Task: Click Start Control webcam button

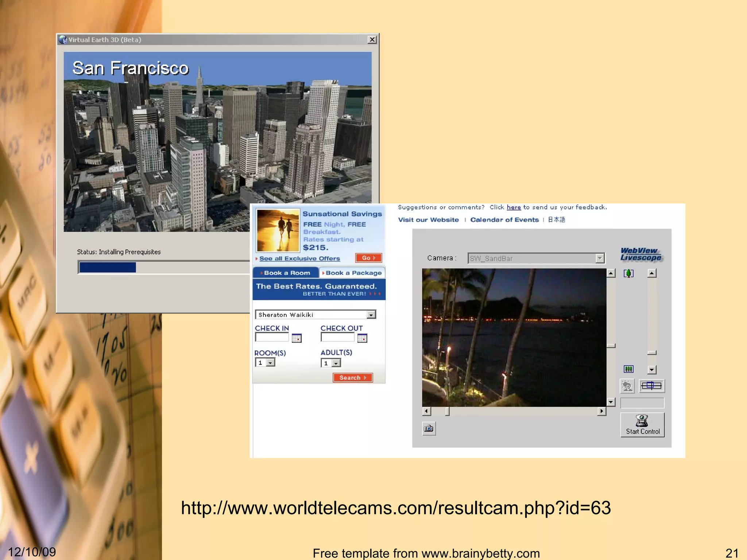Action: [642, 425]
